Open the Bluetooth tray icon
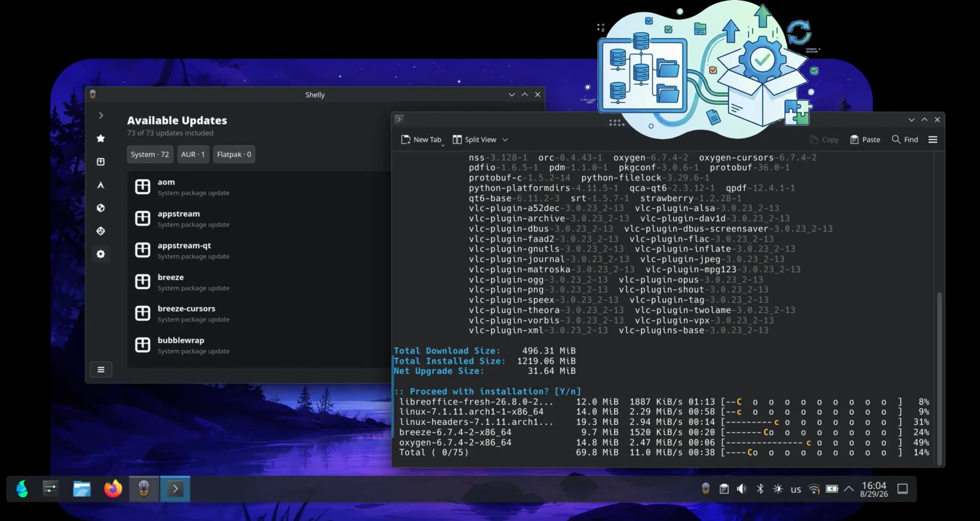 click(760, 489)
